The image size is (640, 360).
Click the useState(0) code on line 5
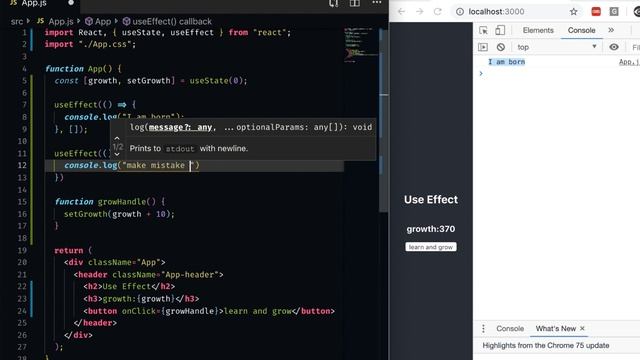(218, 81)
